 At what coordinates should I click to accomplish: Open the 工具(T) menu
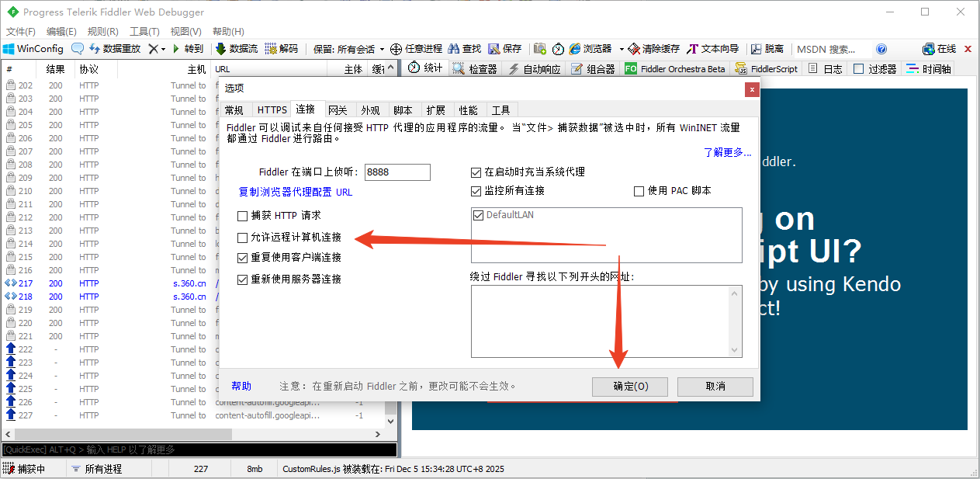pos(144,32)
